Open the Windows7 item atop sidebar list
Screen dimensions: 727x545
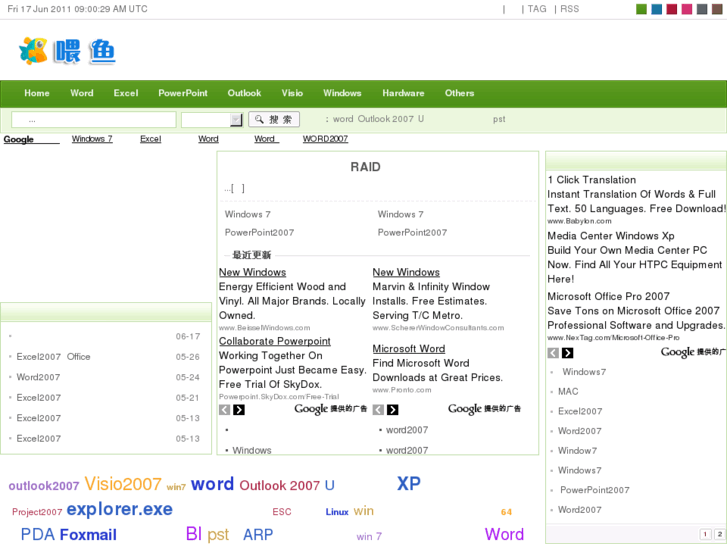(x=584, y=372)
